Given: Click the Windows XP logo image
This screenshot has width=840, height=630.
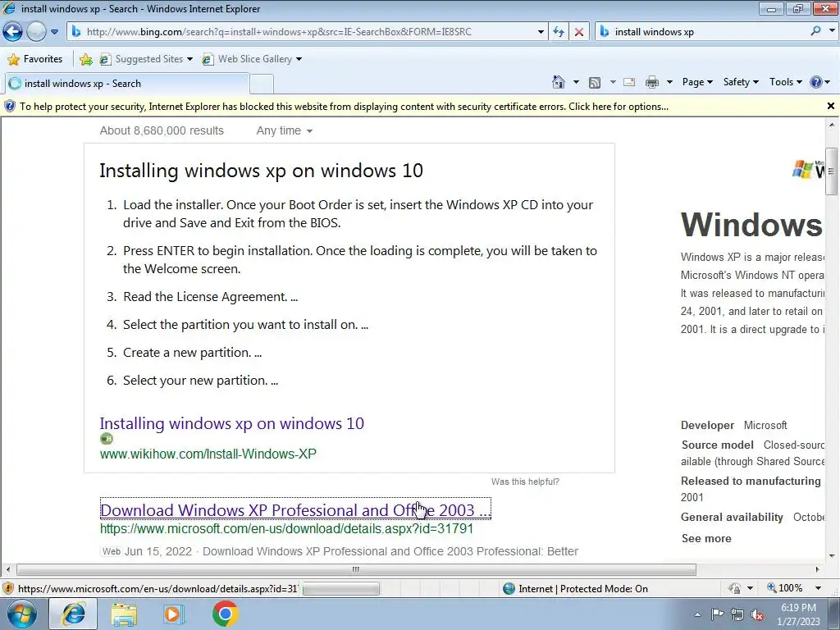Looking at the screenshot, I should (808, 169).
